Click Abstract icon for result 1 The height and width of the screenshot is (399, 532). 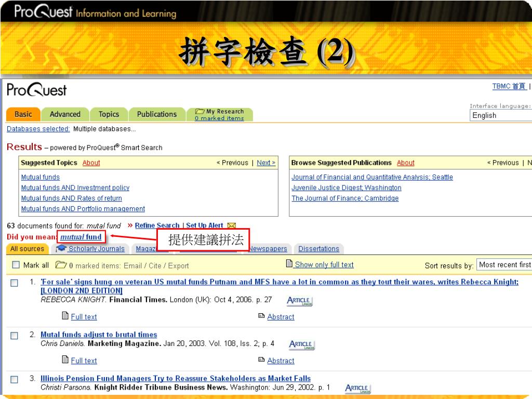click(261, 316)
